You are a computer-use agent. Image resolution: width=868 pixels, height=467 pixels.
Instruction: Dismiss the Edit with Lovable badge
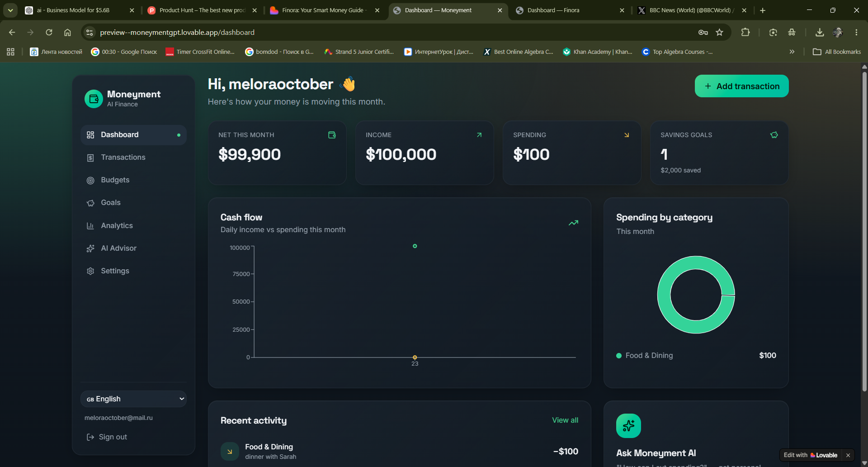tap(848, 455)
